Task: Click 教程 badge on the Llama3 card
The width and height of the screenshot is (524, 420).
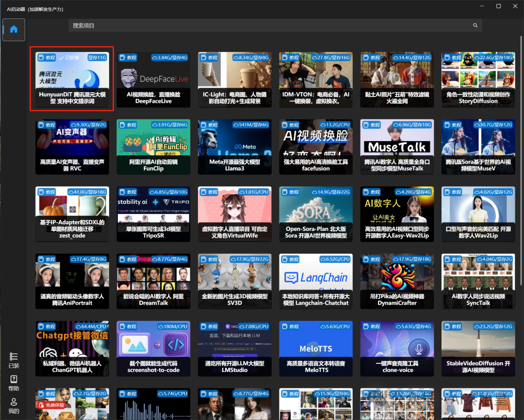Action: coord(210,125)
